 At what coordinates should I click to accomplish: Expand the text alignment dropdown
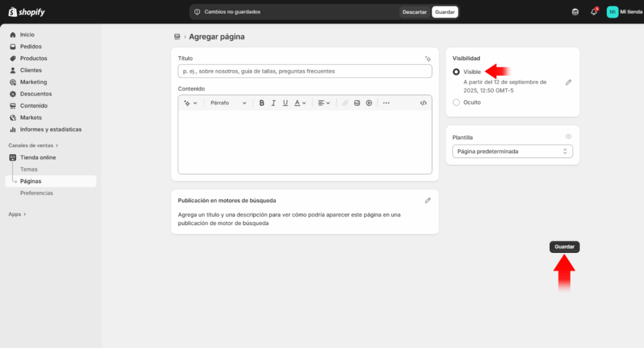click(323, 103)
